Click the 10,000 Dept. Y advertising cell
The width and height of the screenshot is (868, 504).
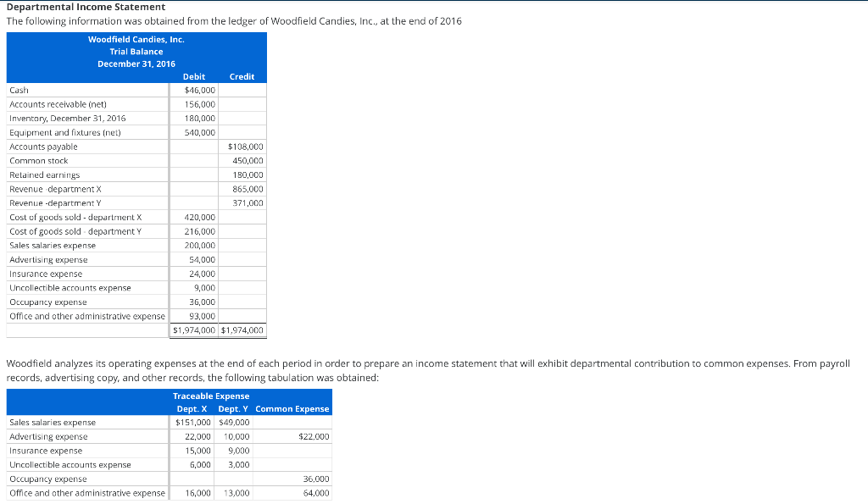pos(236,436)
